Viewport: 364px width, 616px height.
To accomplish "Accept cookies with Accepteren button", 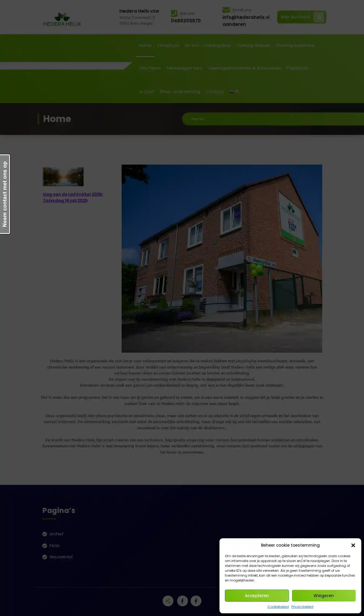I will click(x=257, y=595).
